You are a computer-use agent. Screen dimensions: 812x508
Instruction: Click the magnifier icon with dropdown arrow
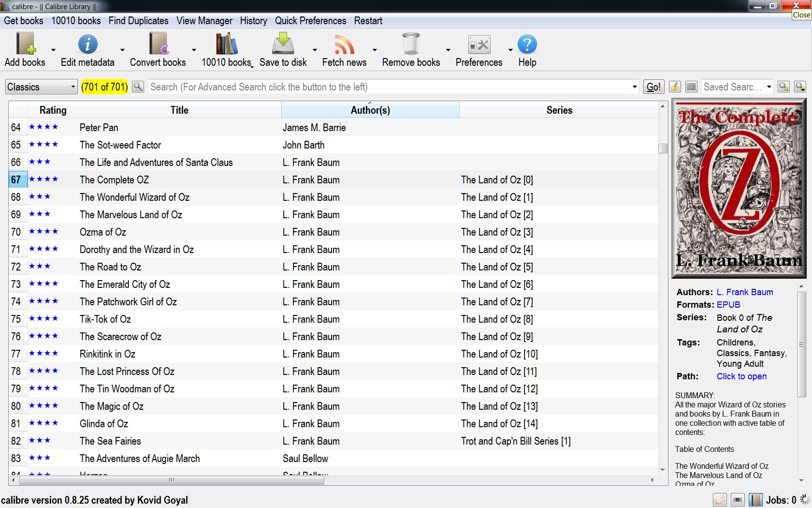(x=800, y=87)
